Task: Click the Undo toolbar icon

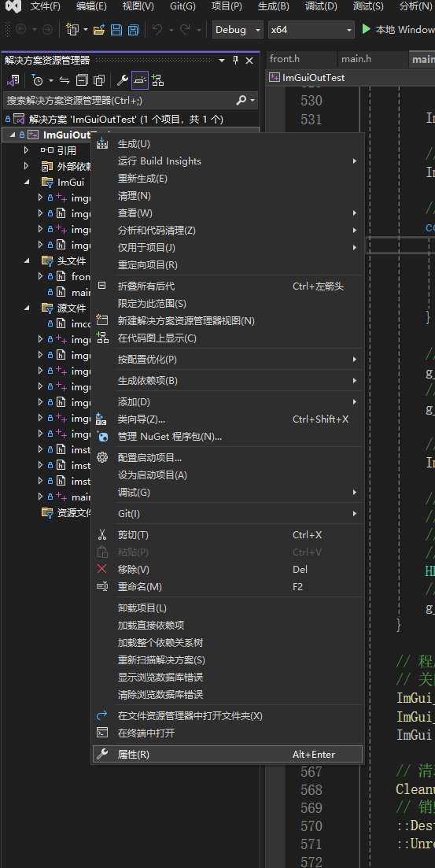Action: coord(158,29)
